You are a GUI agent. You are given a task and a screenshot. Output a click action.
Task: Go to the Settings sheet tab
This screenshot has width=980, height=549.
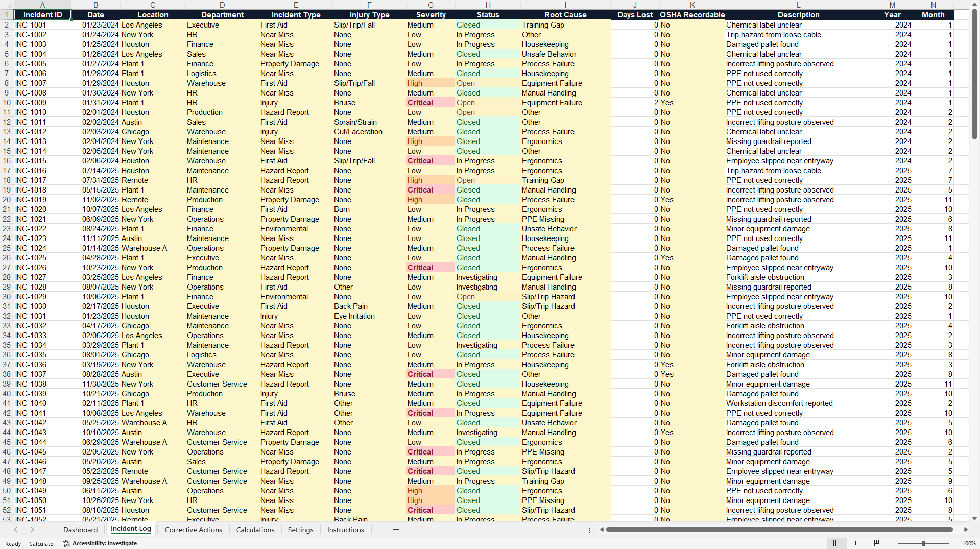click(300, 530)
